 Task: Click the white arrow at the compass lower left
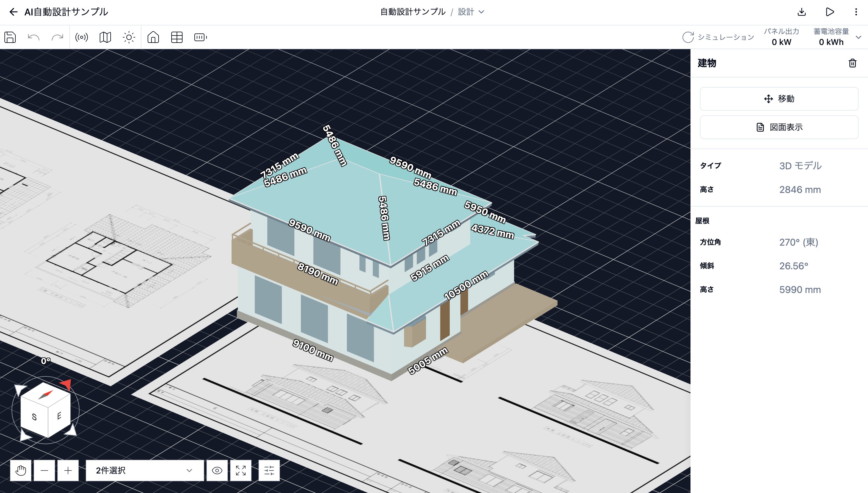25,435
